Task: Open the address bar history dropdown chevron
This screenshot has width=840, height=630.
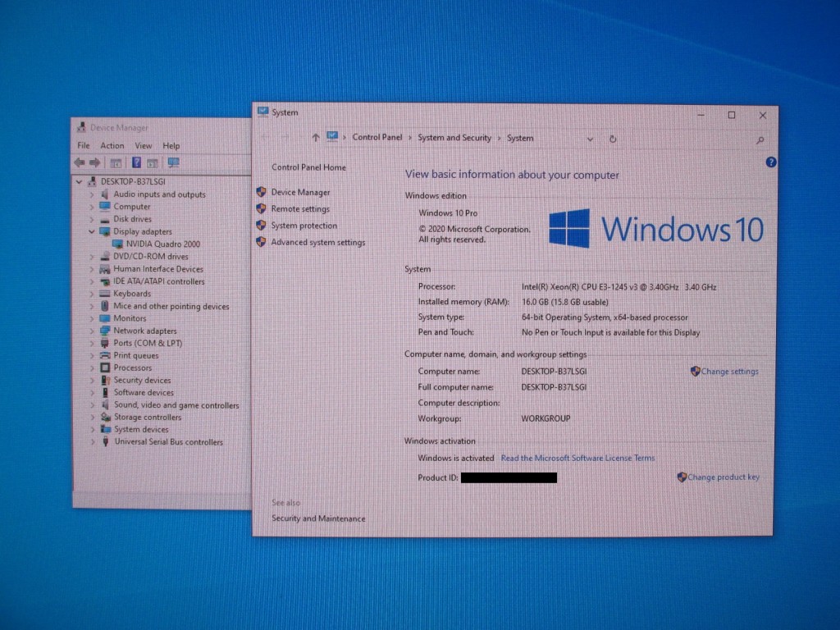Action: 590,139
